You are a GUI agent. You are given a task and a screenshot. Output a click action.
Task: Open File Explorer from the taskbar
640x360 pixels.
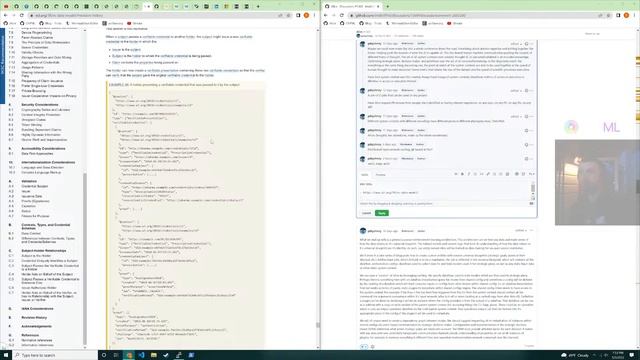point(153,355)
